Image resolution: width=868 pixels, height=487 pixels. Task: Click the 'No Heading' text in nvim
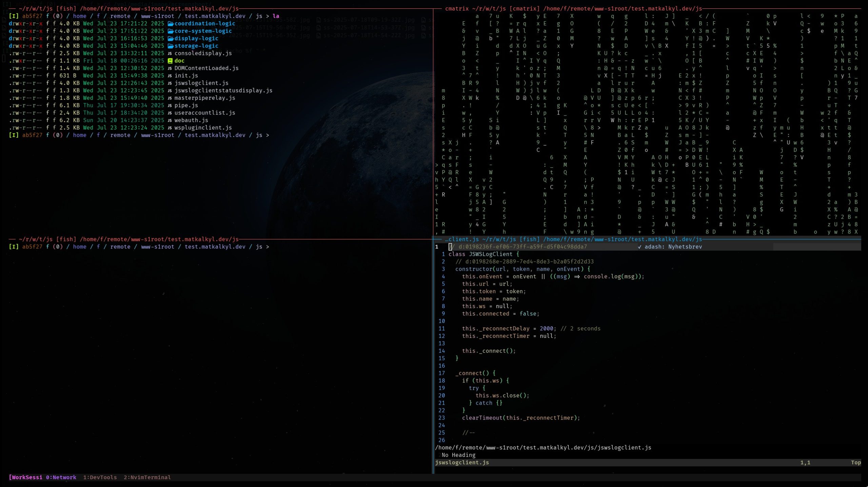coord(458,455)
